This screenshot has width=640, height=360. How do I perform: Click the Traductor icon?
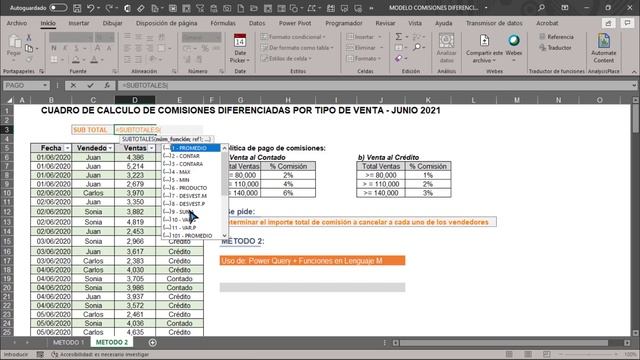(542, 47)
